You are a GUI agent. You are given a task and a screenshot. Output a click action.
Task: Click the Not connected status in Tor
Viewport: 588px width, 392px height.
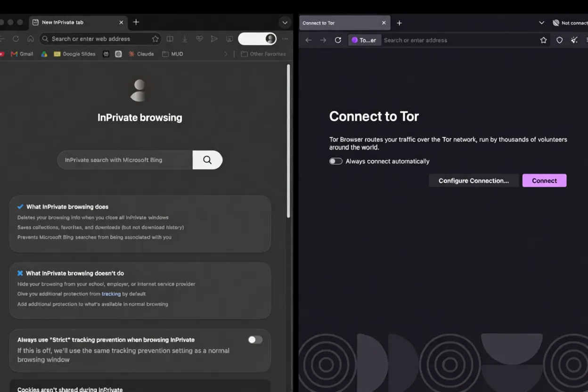[570, 23]
